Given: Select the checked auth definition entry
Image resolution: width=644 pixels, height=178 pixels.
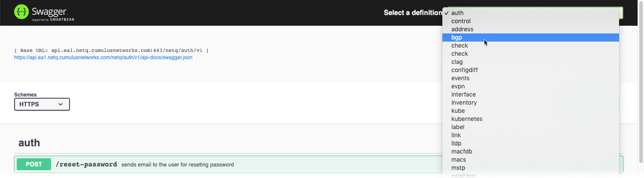Looking at the screenshot, I should point(457,13).
